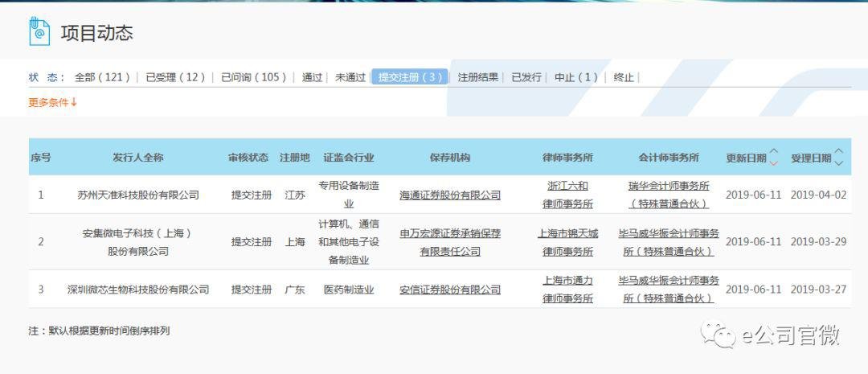Click issuer 深圳微芯生物科技股份有限公司
The height and width of the screenshot is (374, 868).
click(138, 290)
